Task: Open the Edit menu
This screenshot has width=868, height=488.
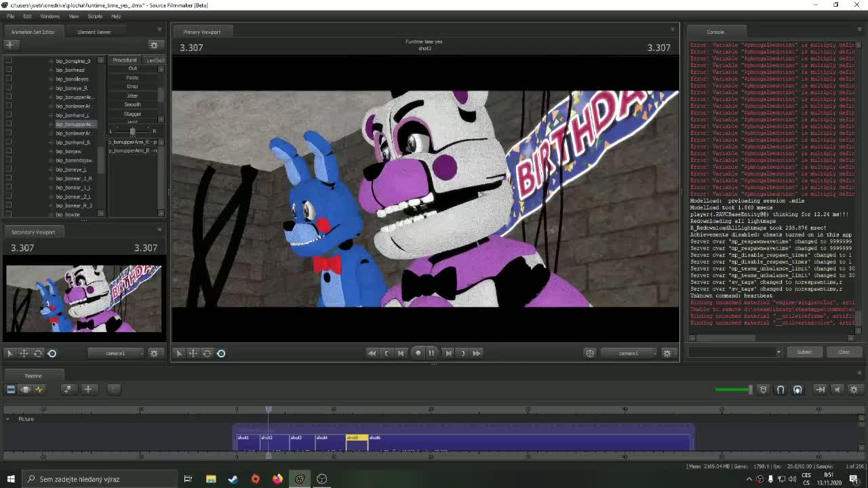Action: [27, 16]
